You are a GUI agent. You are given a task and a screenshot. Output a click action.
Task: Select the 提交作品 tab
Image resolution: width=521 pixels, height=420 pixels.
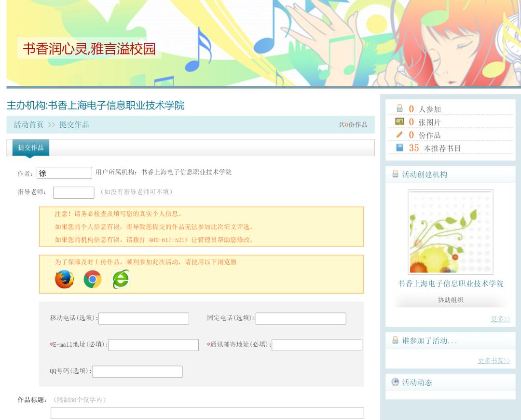31,148
